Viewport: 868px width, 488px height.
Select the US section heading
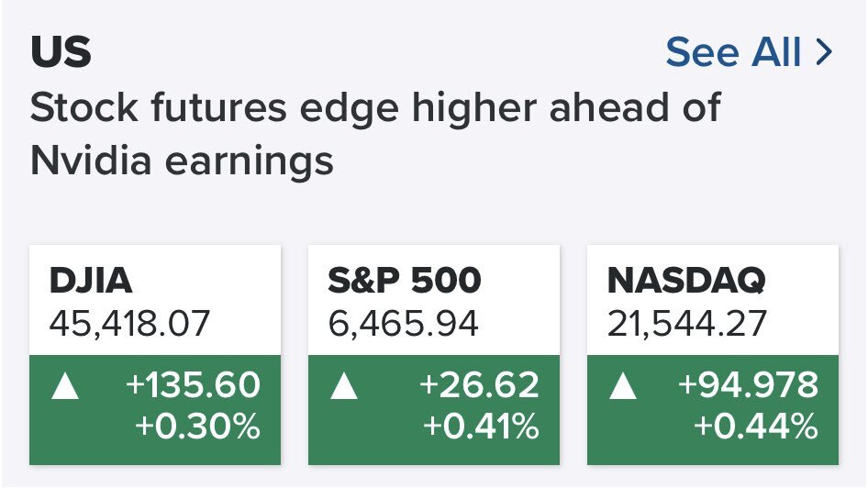coord(61,53)
